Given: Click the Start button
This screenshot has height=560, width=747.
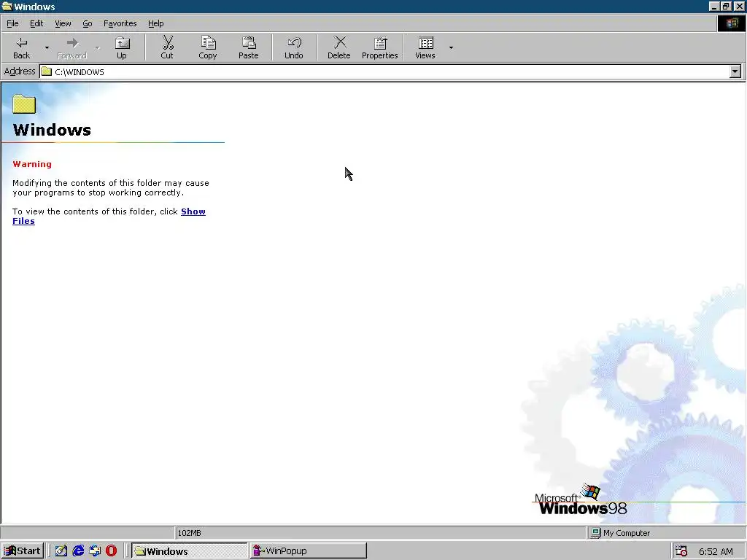Looking at the screenshot, I should click(x=23, y=551).
